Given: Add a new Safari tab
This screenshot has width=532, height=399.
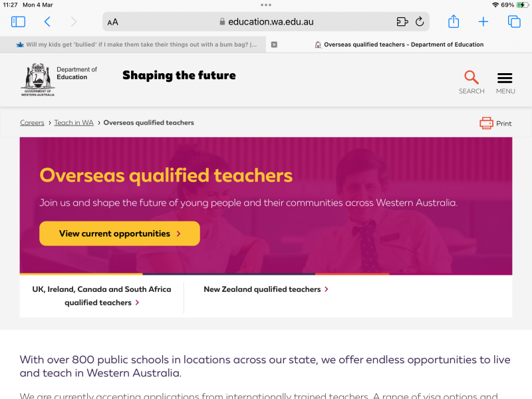Looking at the screenshot, I should click(x=483, y=22).
